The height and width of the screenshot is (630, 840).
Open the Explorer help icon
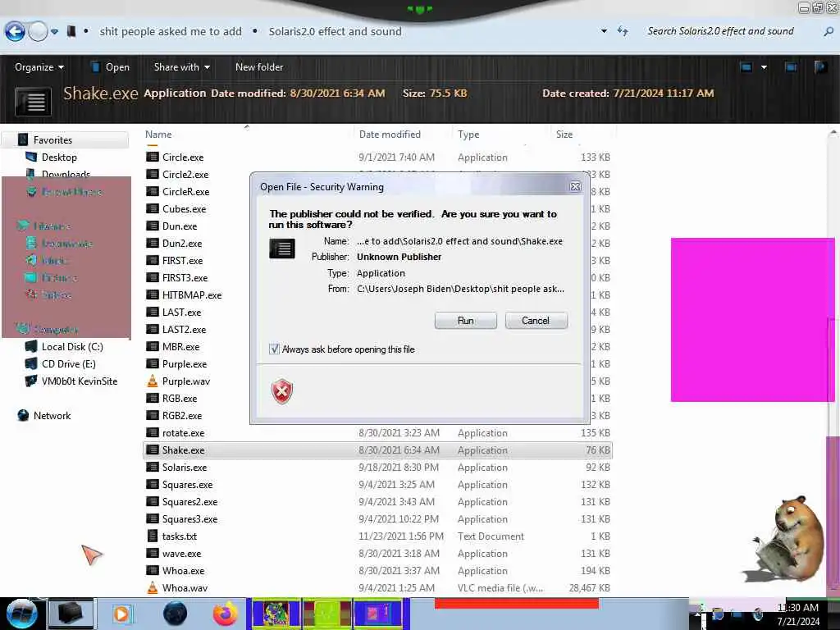(x=820, y=67)
